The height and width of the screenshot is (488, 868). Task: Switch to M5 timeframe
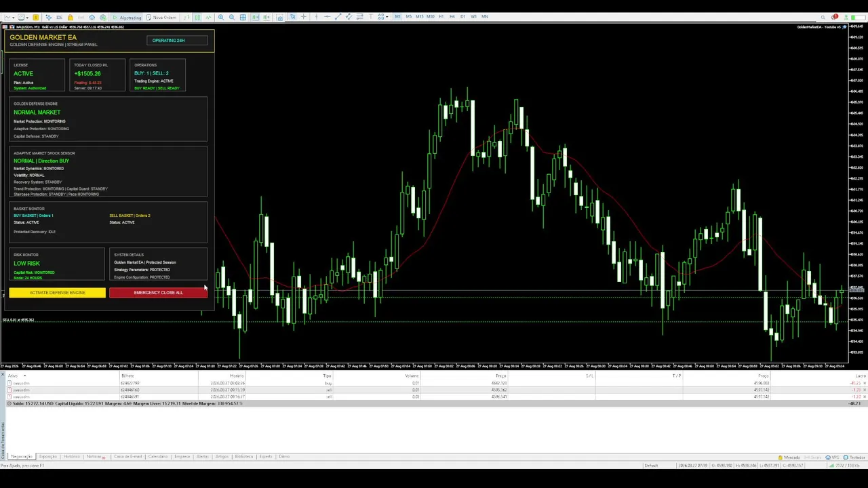pos(408,17)
